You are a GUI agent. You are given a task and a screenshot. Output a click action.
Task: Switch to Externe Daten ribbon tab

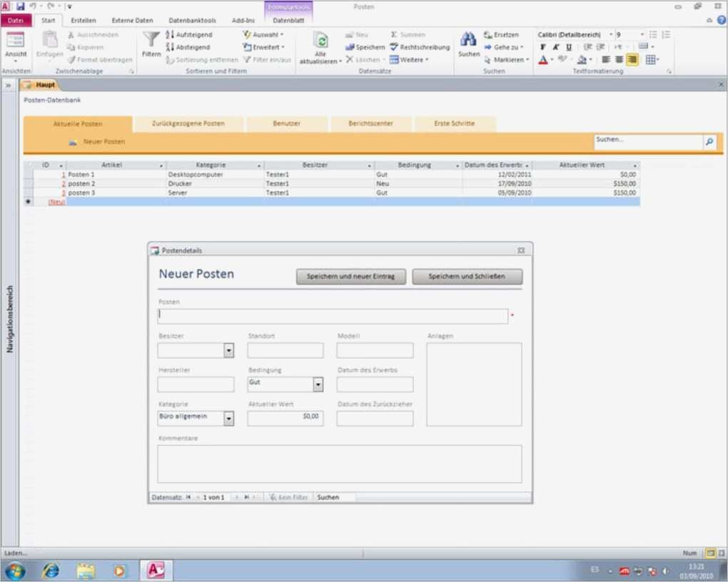[132, 21]
